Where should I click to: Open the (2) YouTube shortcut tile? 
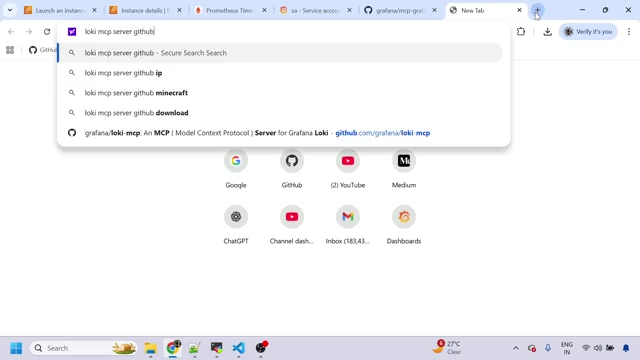[348, 169]
